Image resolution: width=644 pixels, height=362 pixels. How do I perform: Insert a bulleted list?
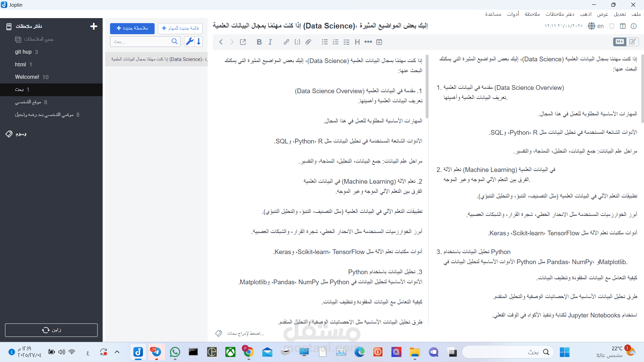325,42
